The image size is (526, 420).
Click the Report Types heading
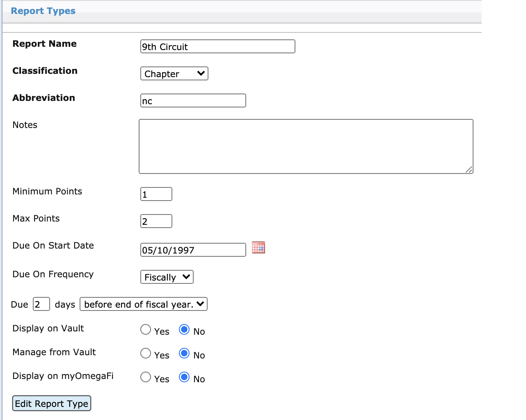pos(43,11)
